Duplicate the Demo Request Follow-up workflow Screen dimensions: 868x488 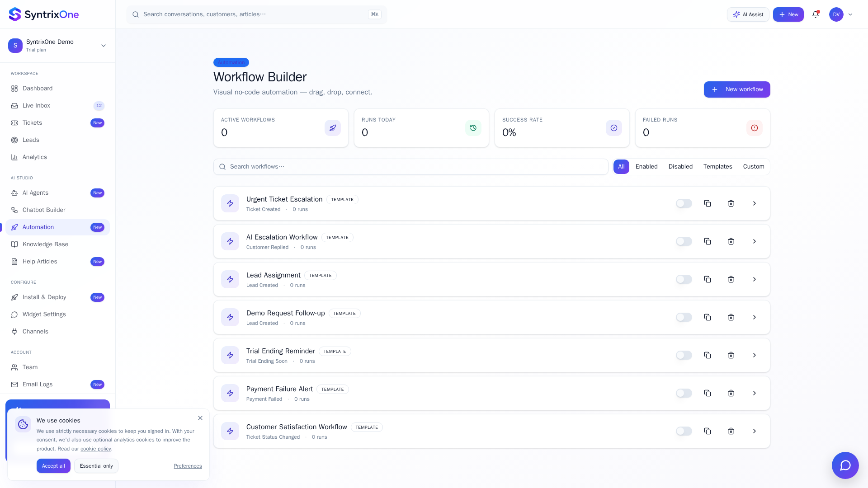coord(708,317)
